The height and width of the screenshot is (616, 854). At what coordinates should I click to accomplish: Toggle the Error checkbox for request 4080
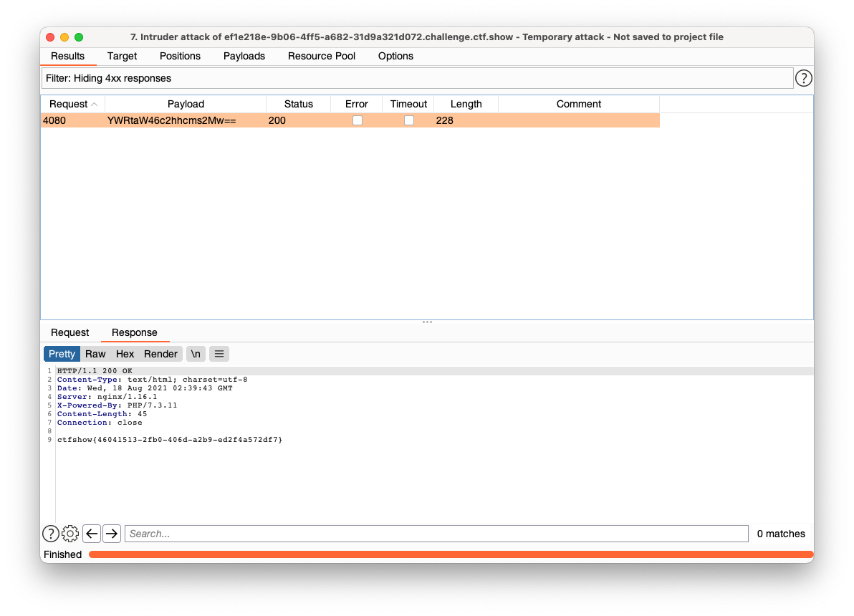click(357, 120)
